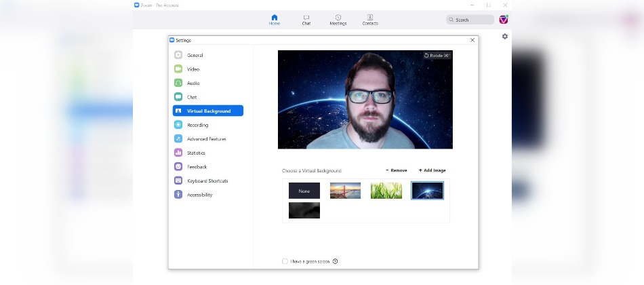Open Accessibility settings

(199, 195)
